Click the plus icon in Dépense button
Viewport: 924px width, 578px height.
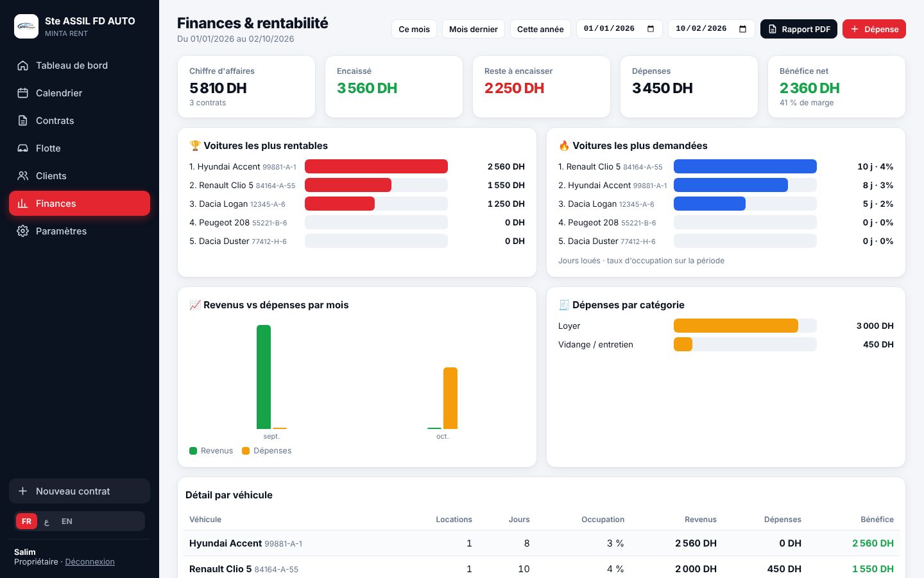point(855,29)
